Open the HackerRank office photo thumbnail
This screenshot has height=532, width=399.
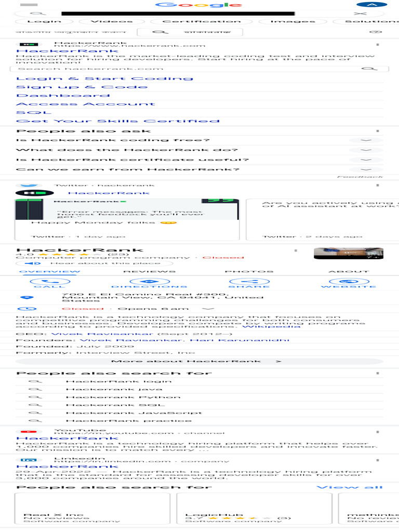click(349, 254)
